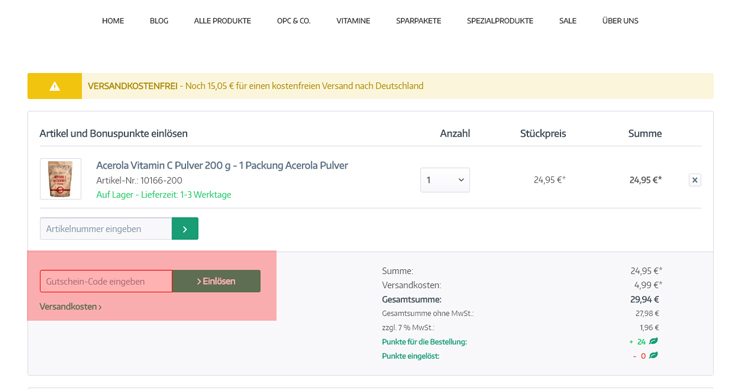Open the quantity dropdown showing 1

point(445,180)
